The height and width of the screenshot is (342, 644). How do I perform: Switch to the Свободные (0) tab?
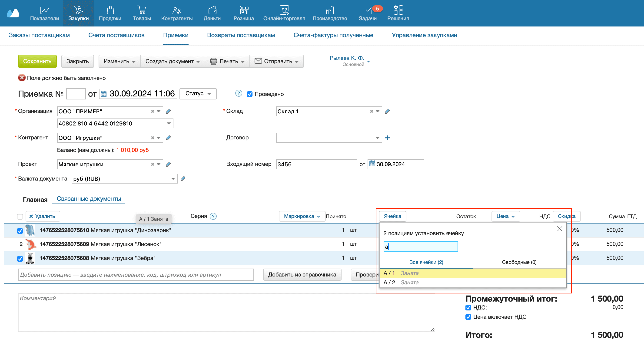519,262
